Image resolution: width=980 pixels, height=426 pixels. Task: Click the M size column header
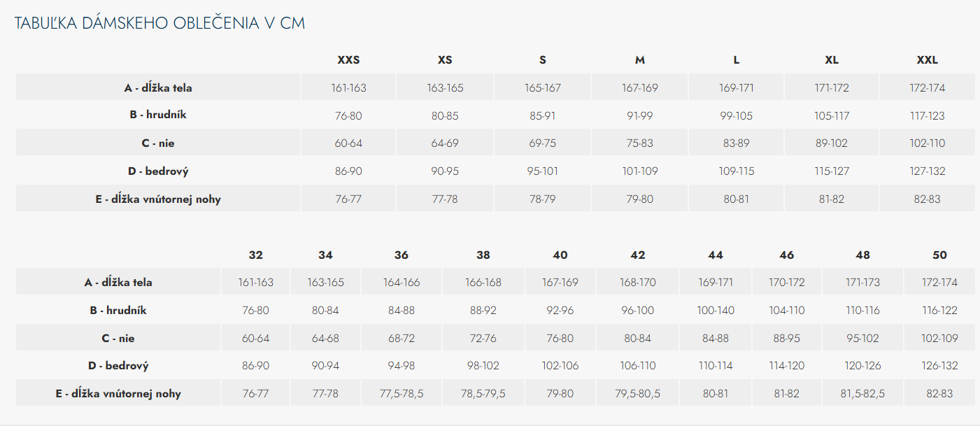click(x=639, y=60)
